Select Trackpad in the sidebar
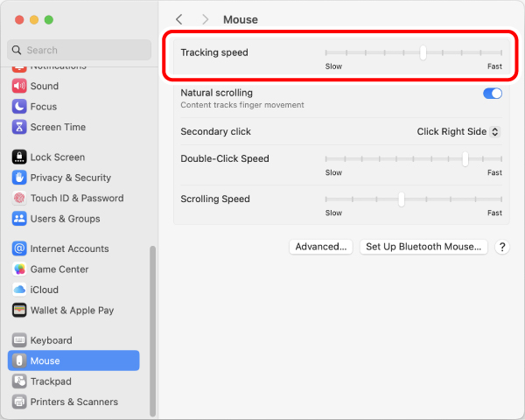Viewport: 525px width, 420px height. point(51,381)
